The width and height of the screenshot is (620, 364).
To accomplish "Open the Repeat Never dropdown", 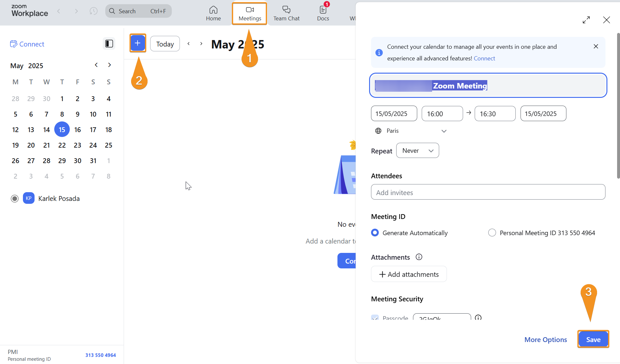I will tap(418, 151).
